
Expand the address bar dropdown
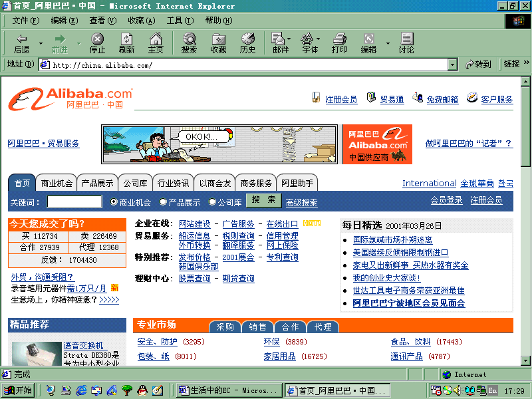[452, 64]
